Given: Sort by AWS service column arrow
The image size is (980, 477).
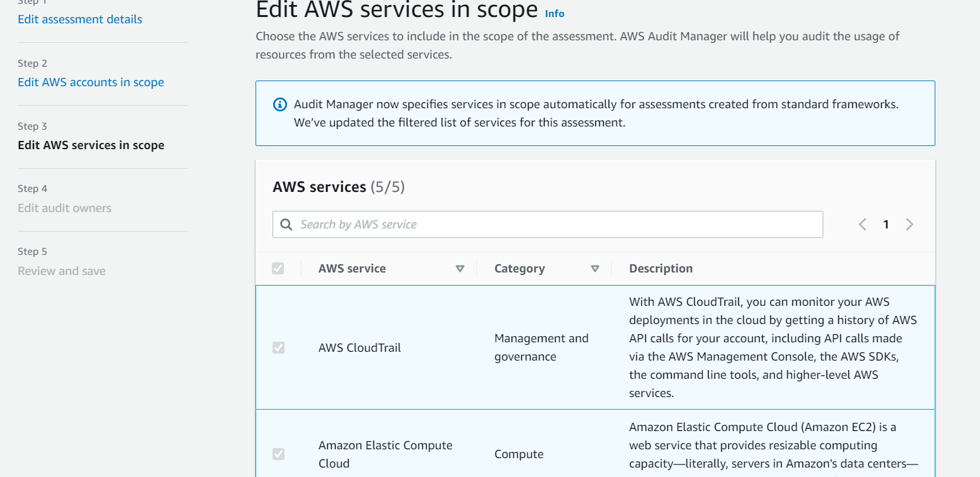Looking at the screenshot, I should [460, 269].
